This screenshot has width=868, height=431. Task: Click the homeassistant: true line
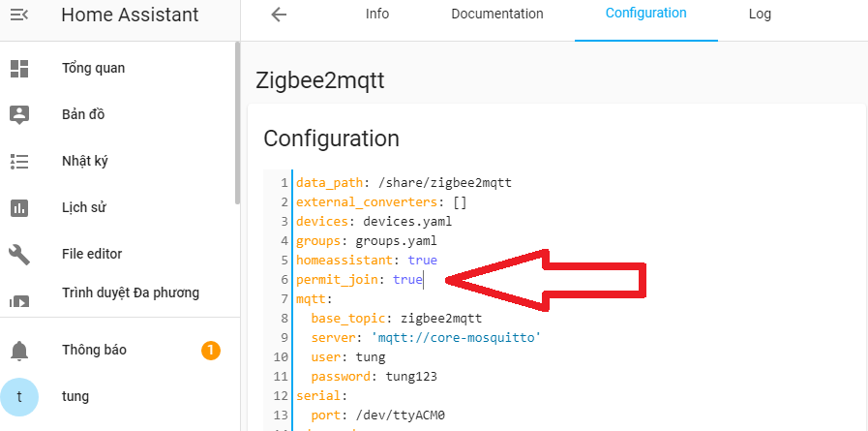click(367, 261)
